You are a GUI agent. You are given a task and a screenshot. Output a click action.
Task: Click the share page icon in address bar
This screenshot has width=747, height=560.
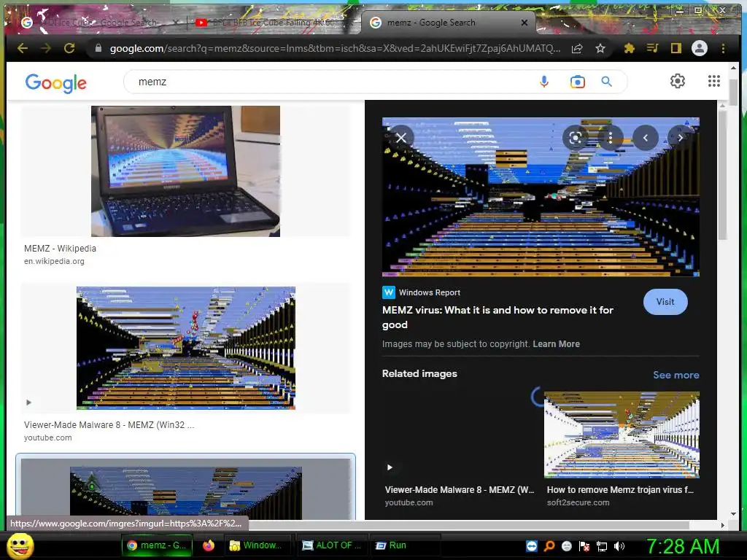[x=577, y=48]
